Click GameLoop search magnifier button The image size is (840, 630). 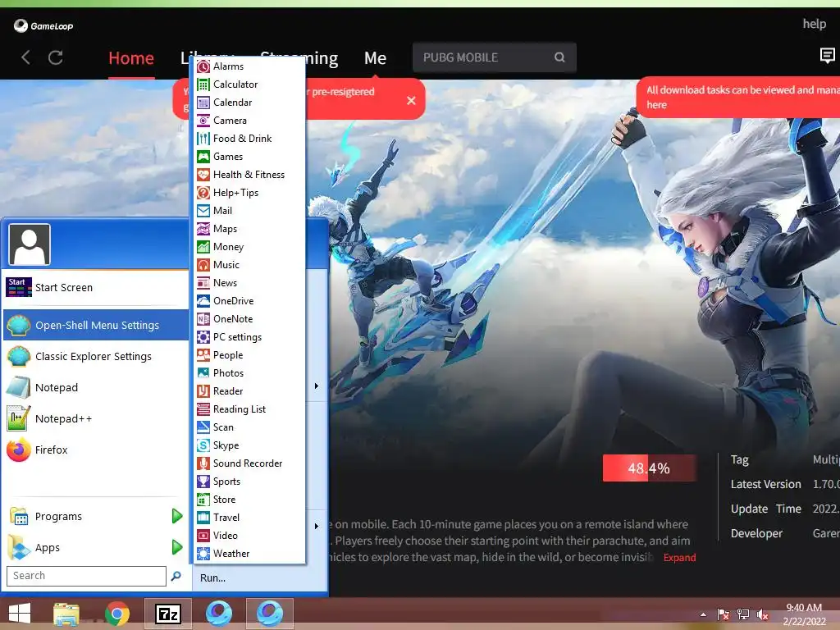559,57
